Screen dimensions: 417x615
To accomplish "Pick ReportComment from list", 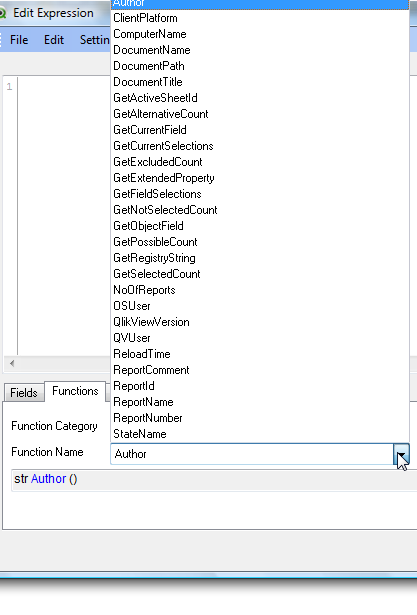I will tap(260, 370).
